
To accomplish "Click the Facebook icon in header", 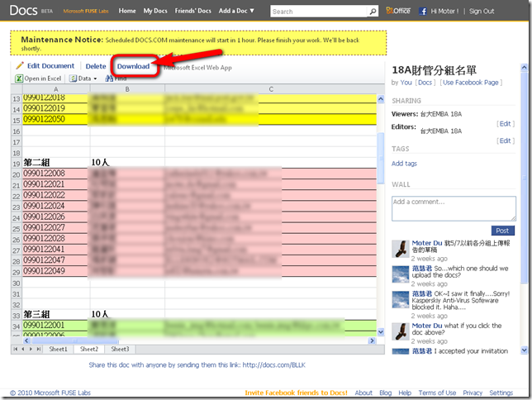I will 423,12.
